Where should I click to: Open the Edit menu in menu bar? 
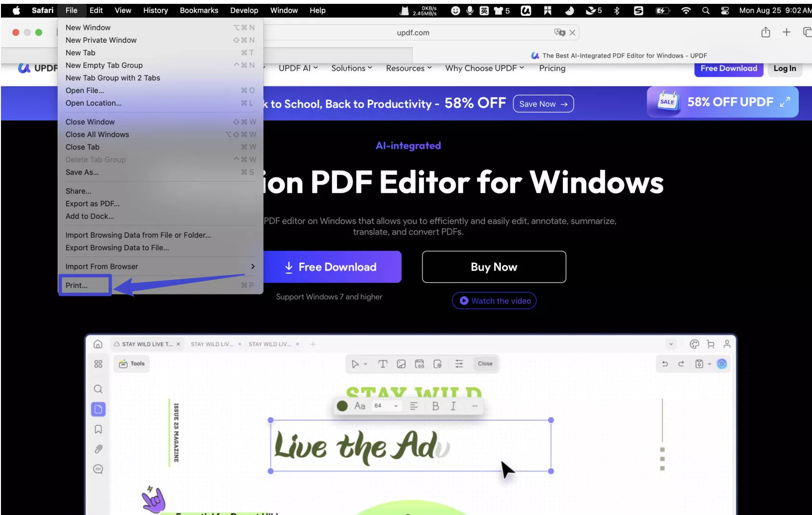[x=96, y=10]
